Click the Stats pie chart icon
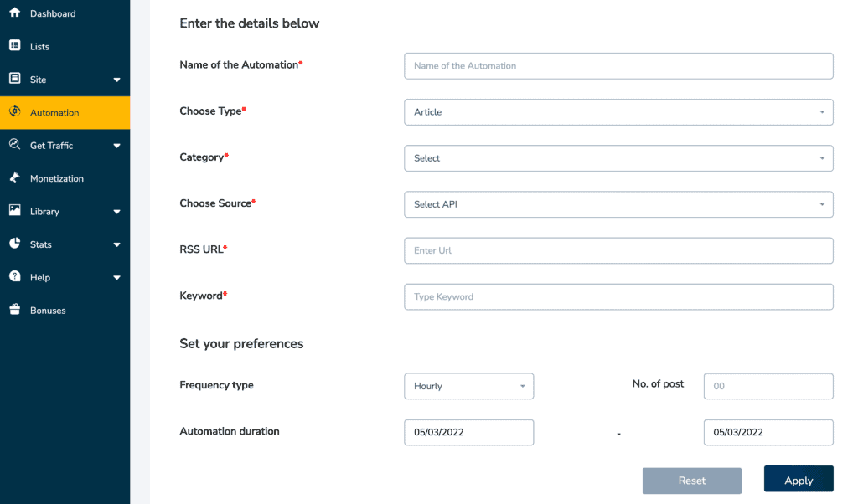Screen dimensions: 858x504 pyautogui.click(x=14, y=244)
